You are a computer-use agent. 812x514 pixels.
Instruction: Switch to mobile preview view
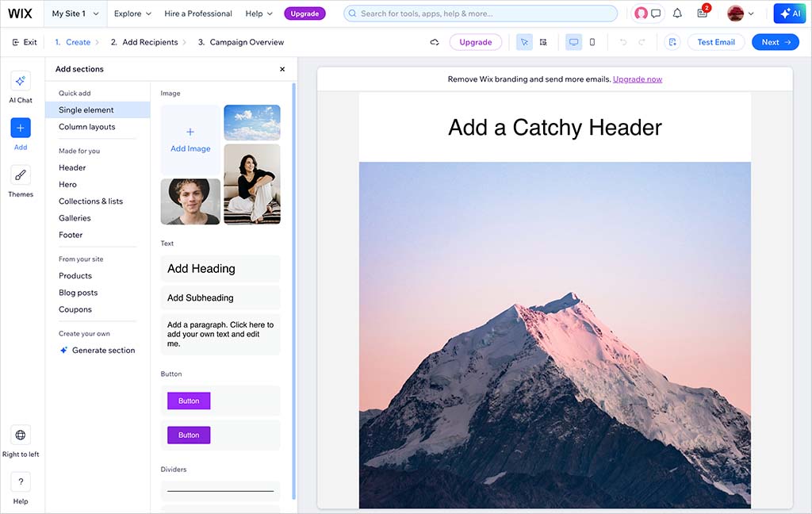(592, 42)
